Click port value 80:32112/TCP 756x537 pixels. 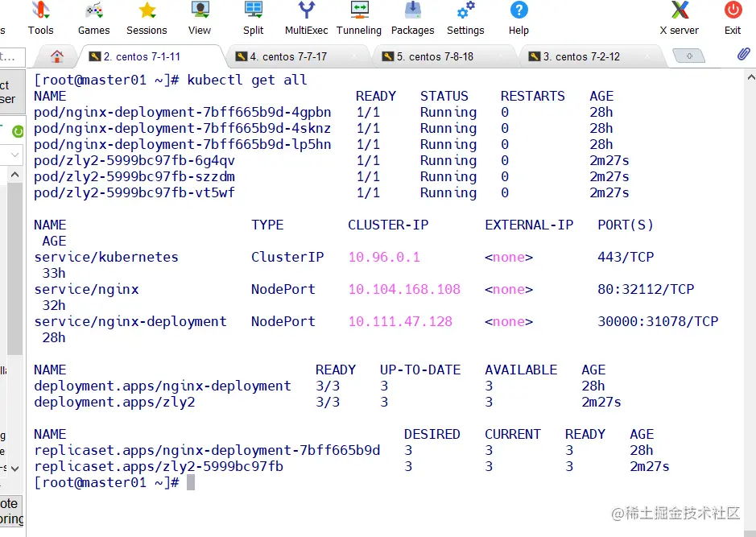coord(646,289)
